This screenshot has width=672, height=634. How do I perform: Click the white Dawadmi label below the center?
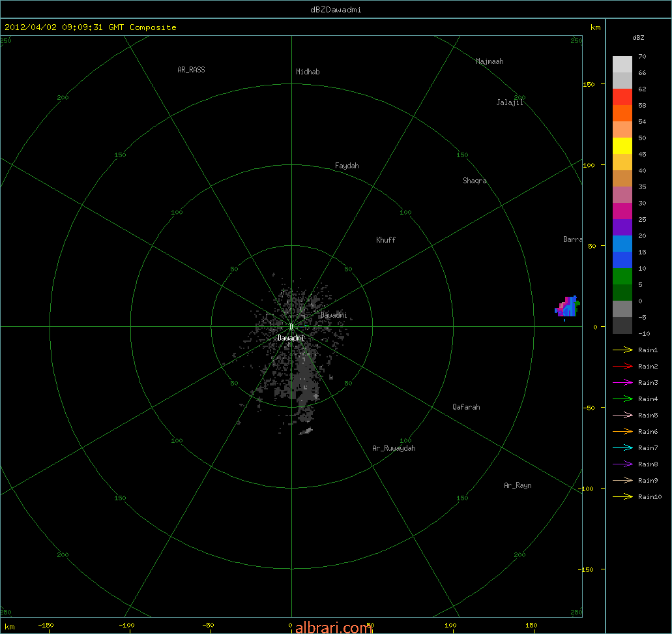pos(291,338)
